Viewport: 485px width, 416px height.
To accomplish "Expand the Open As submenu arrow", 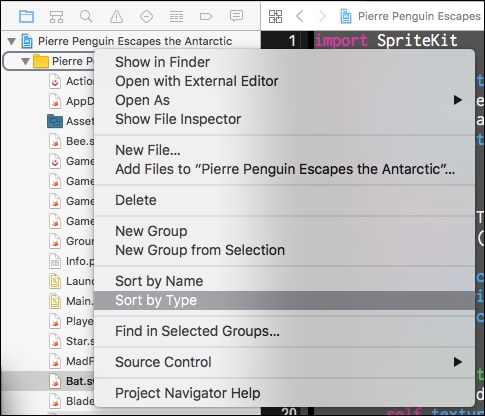I will (x=458, y=100).
